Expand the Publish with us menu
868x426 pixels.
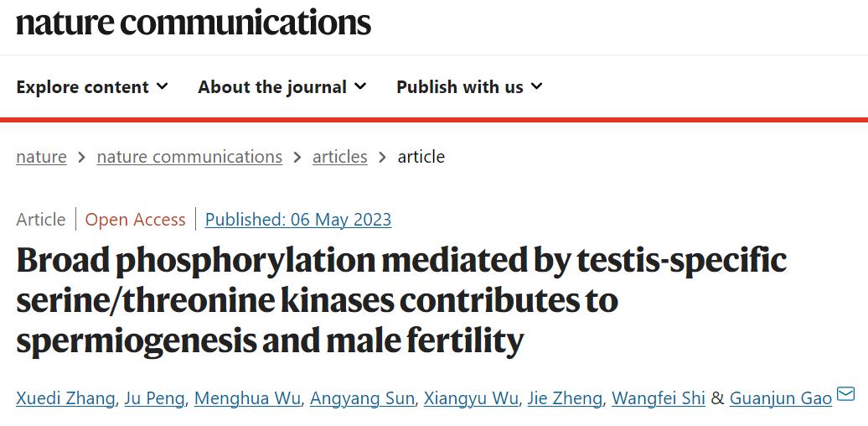[x=469, y=87]
